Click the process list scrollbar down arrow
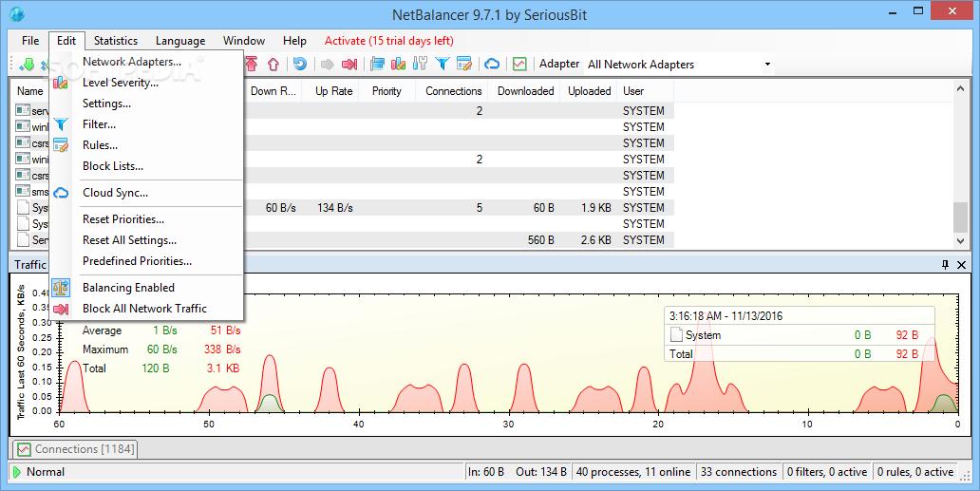The height and width of the screenshot is (491, 980). click(961, 241)
